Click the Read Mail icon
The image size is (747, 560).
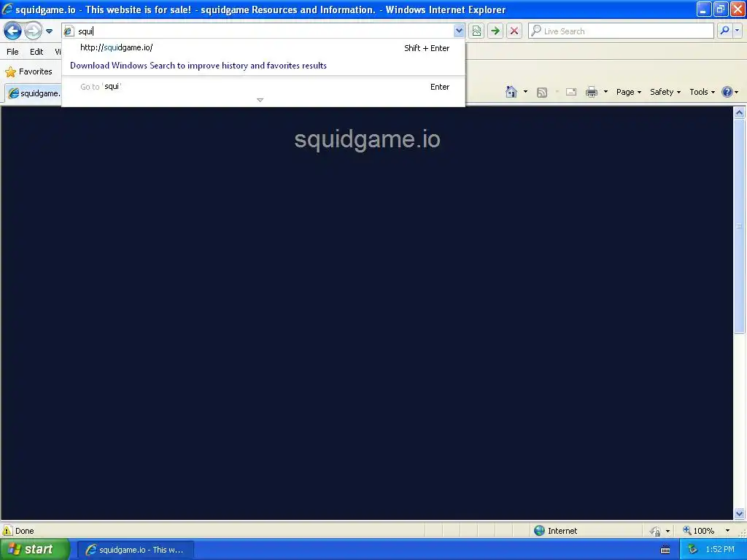coord(571,93)
